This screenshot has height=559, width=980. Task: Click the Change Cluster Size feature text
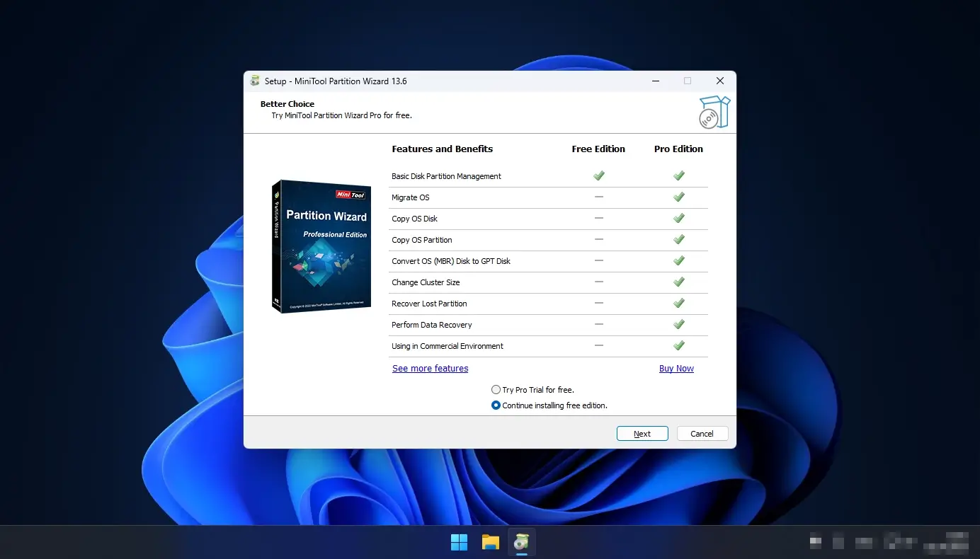click(x=426, y=282)
